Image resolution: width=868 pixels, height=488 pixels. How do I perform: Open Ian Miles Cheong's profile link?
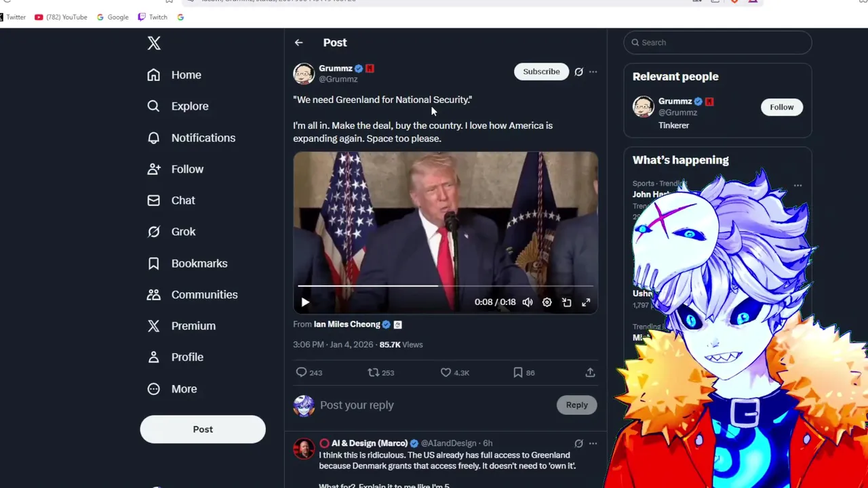point(347,324)
